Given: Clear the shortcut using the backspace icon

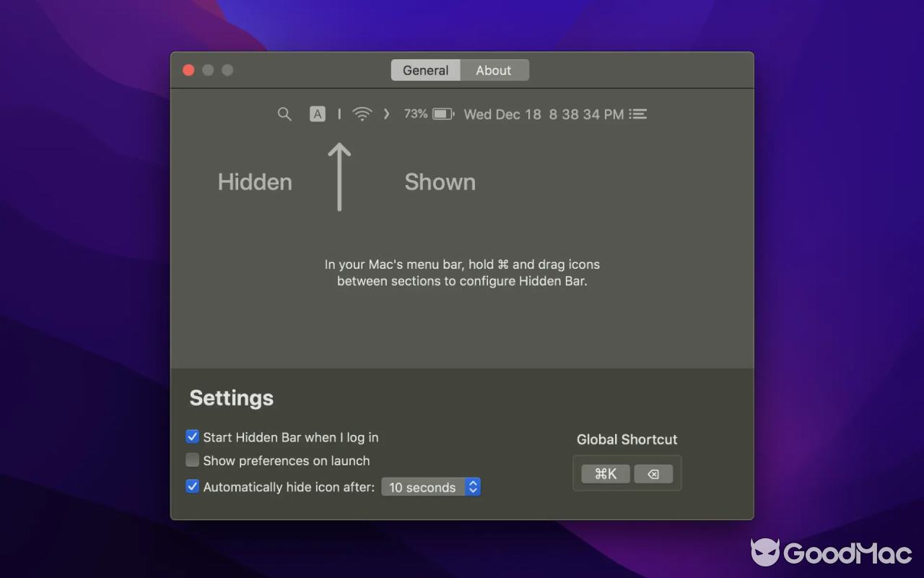Looking at the screenshot, I should click(x=653, y=473).
